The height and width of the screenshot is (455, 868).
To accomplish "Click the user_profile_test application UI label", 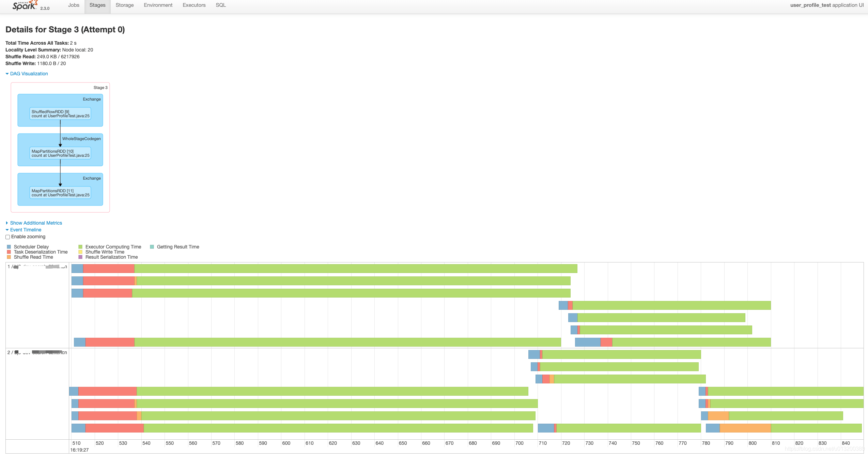I will pyautogui.click(x=827, y=5).
